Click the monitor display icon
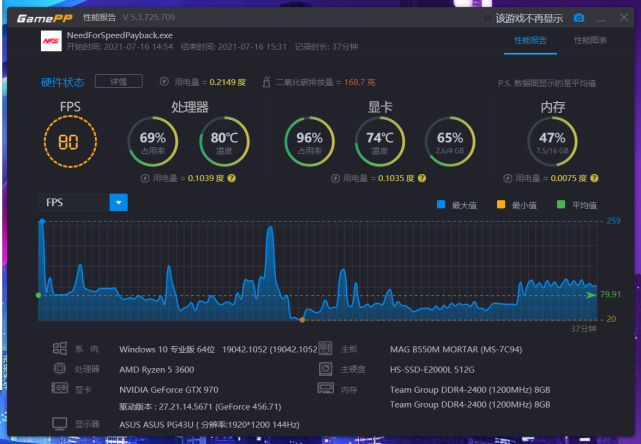641x444 pixels. [60, 424]
